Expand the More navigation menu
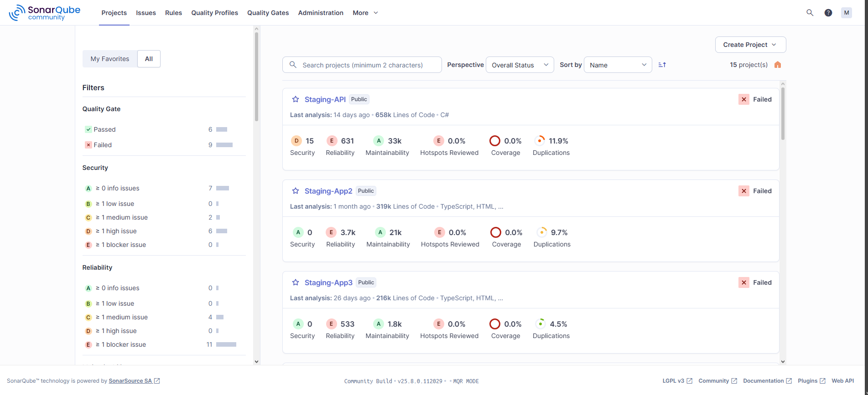The image size is (868, 395). coord(365,13)
